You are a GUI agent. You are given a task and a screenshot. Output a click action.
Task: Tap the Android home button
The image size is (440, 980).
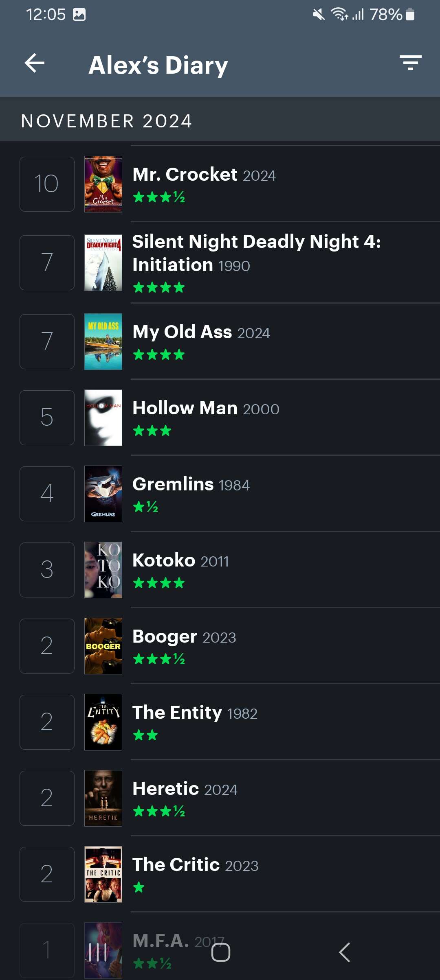click(x=220, y=952)
